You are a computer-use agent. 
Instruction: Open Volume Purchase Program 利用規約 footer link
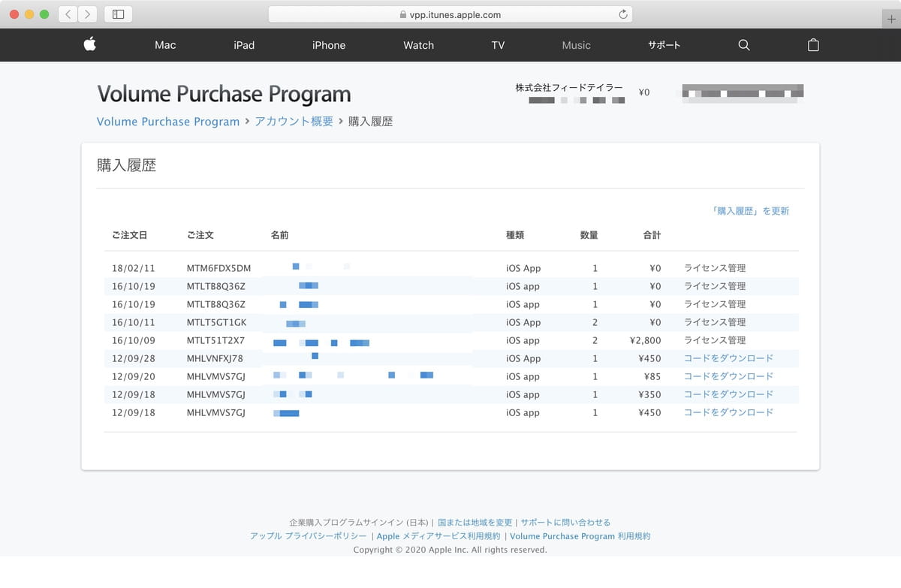tap(580, 536)
